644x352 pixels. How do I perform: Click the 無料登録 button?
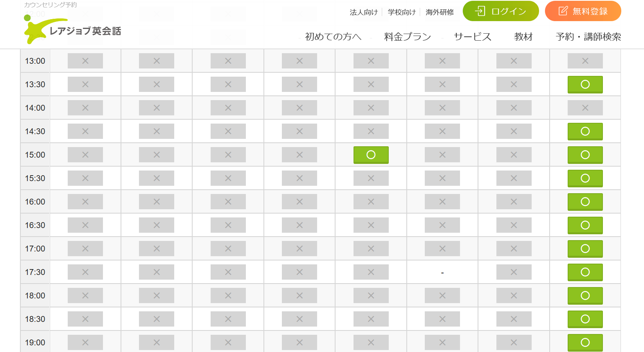(x=583, y=11)
